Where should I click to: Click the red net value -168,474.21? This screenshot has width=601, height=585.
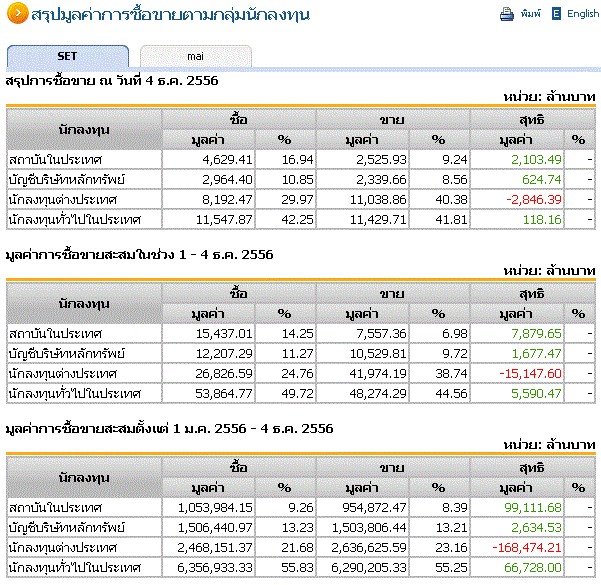[526, 547]
